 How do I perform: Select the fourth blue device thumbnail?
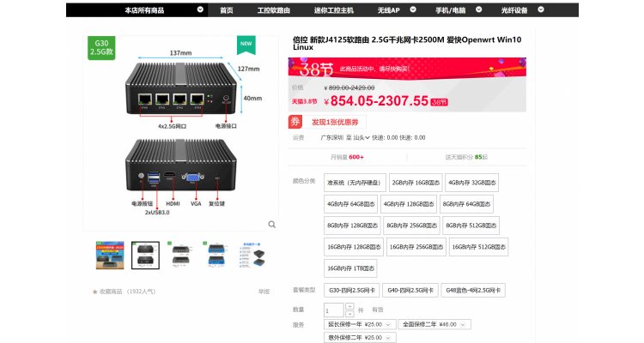pos(216,256)
